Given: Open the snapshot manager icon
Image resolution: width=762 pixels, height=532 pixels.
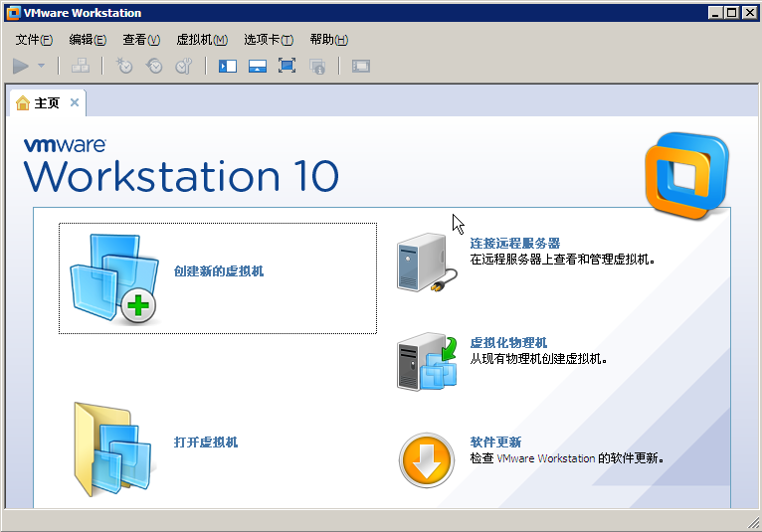Looking at the screenshot, I should [x=184, y=66].
